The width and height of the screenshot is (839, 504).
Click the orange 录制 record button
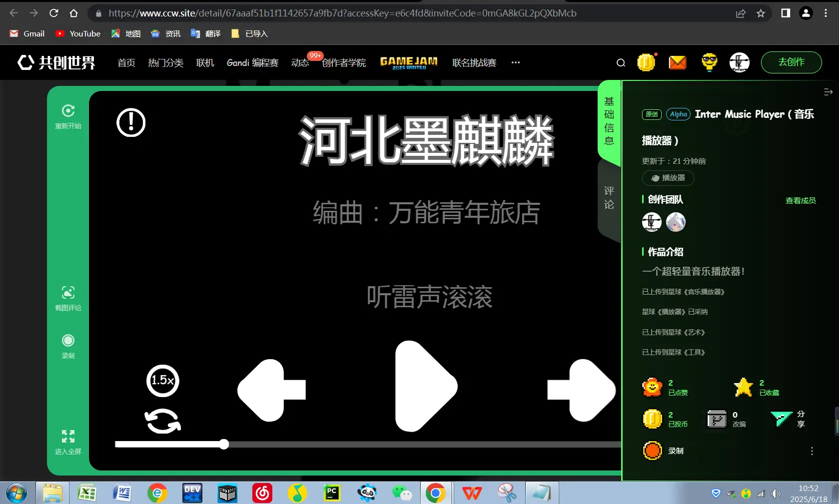pyautogui.click(x=652, y=451)
